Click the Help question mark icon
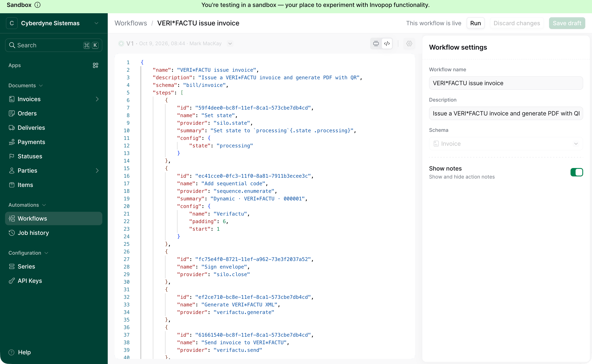The width and height of the screenshot is (592, 364). pos(11,352)
